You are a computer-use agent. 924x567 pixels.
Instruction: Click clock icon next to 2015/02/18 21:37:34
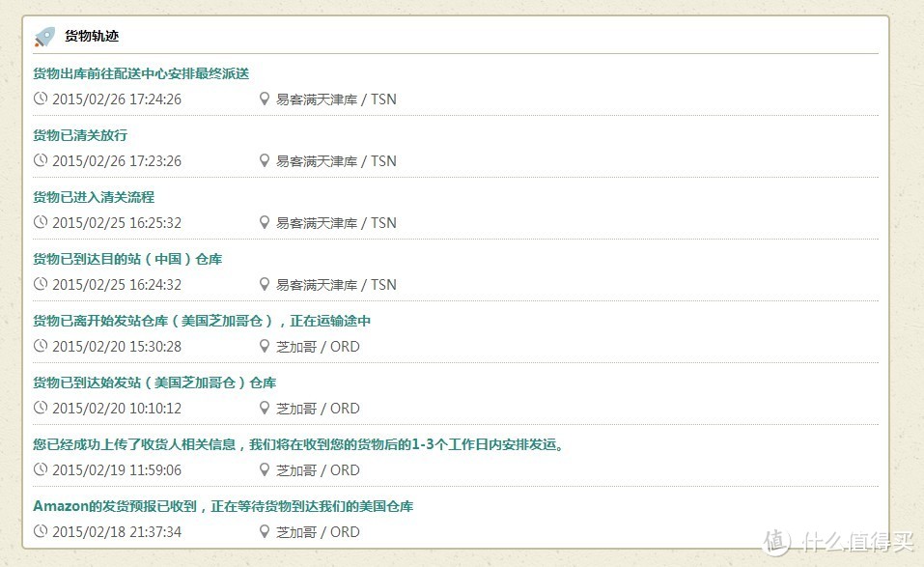click(41, 531)
